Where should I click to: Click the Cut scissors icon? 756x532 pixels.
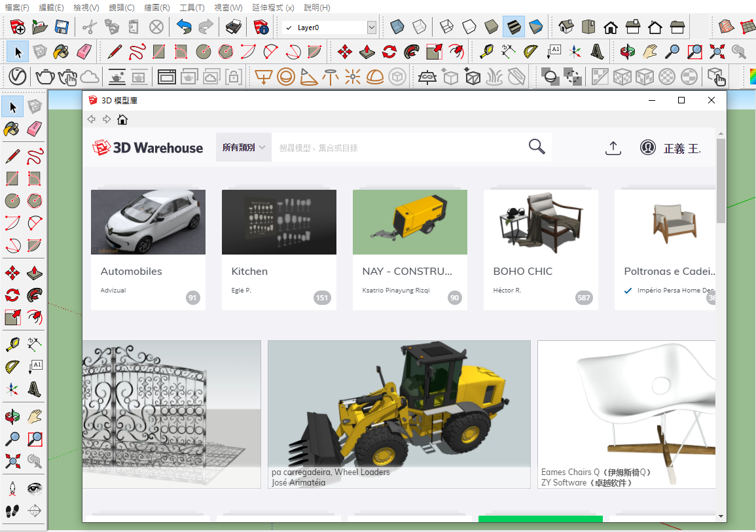tap(89, 27)
